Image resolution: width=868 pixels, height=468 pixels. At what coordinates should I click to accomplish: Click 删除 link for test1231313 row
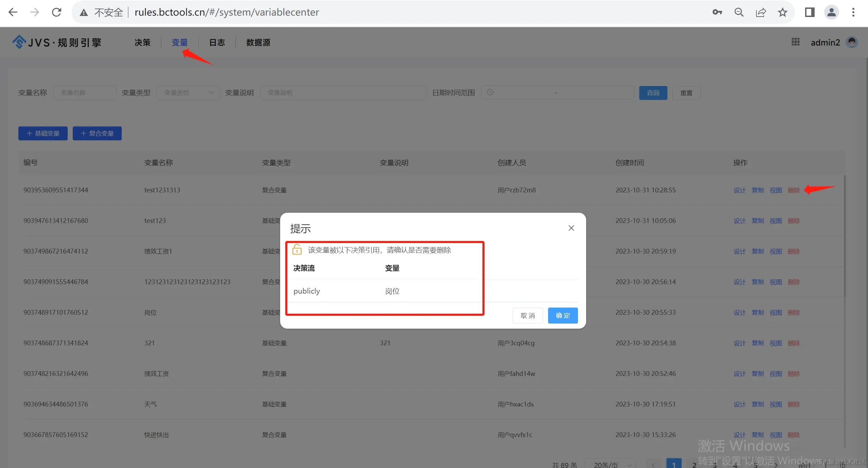pos(794,190)
